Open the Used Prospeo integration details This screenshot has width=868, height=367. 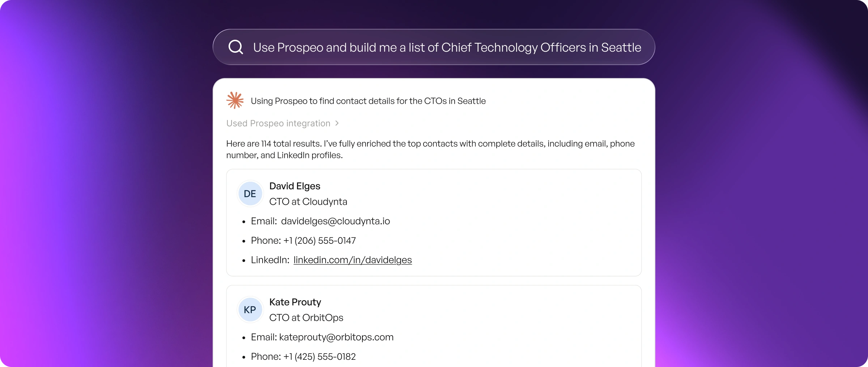pos(278,123)
